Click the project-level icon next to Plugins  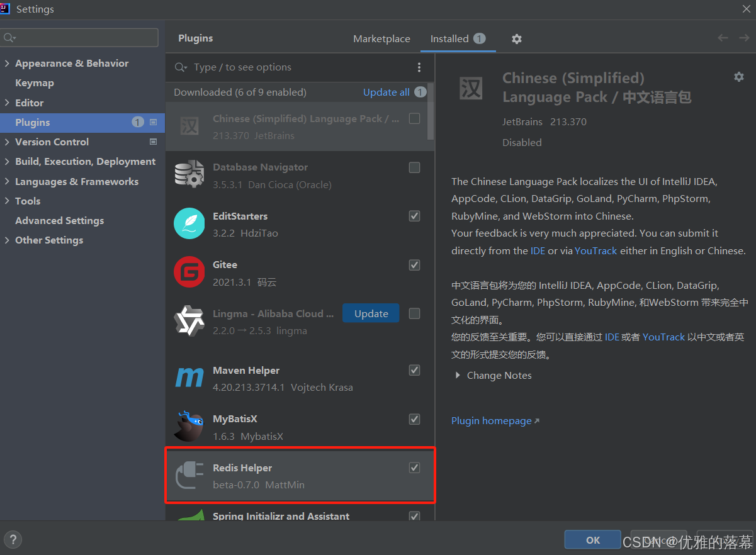click(154, 122)
